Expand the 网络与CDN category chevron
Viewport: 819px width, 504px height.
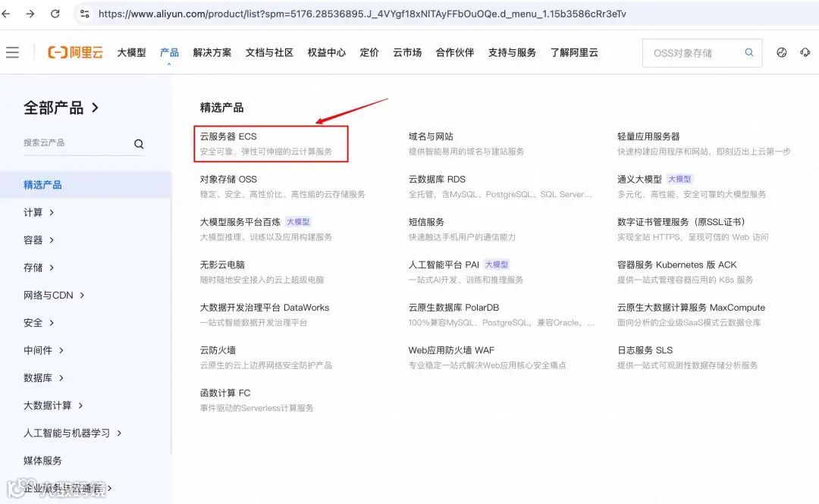(82, 295)
